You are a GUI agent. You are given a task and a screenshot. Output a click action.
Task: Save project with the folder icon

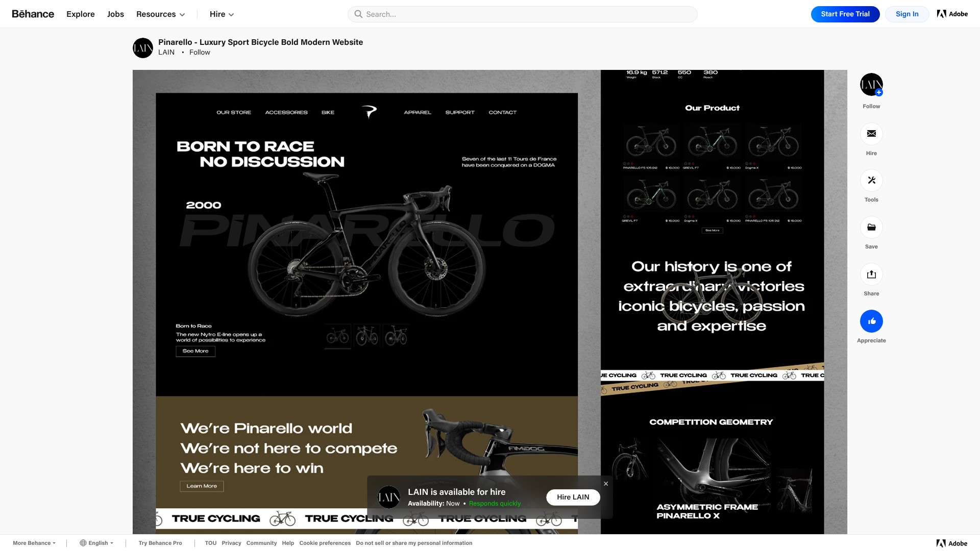pos(871,228)
